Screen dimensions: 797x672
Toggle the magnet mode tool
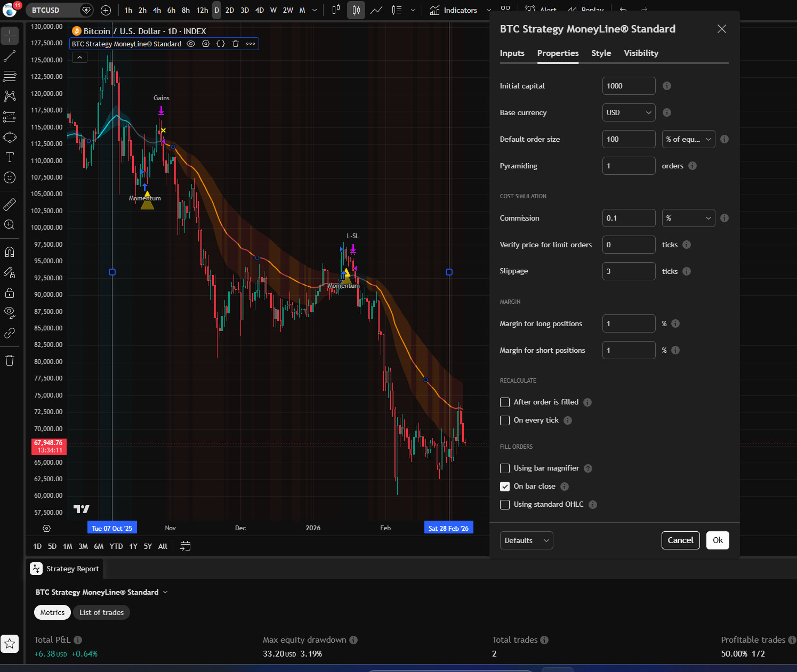[10, 252]
